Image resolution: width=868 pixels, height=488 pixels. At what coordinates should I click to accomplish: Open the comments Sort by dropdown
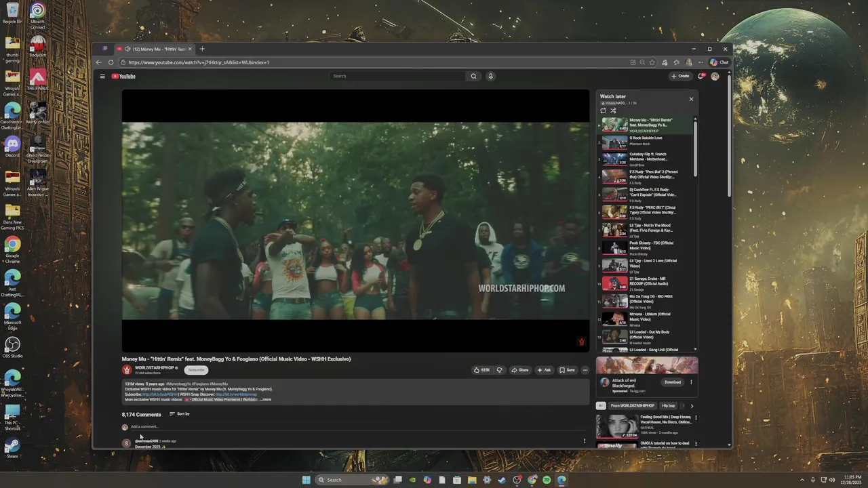179,414
